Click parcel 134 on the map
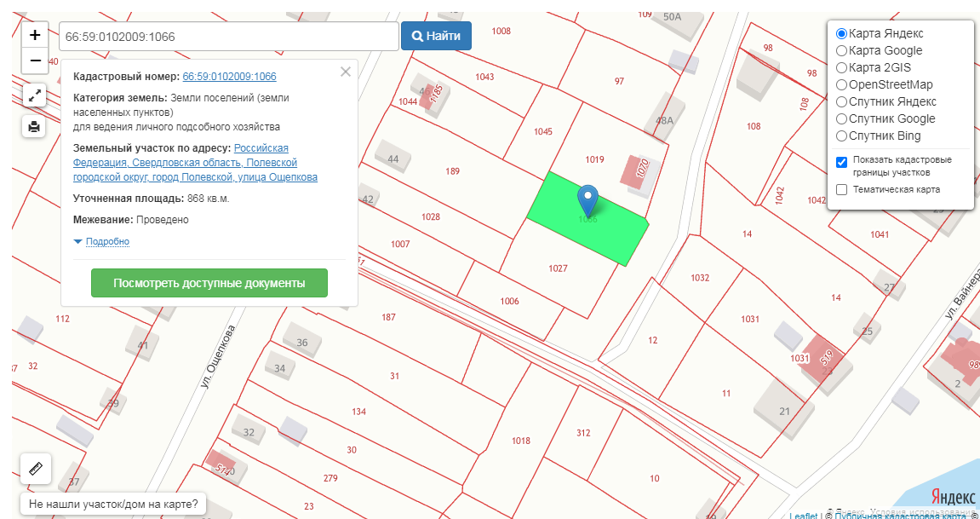The width and height of the screenshot is (980, 519). point(358,412)
